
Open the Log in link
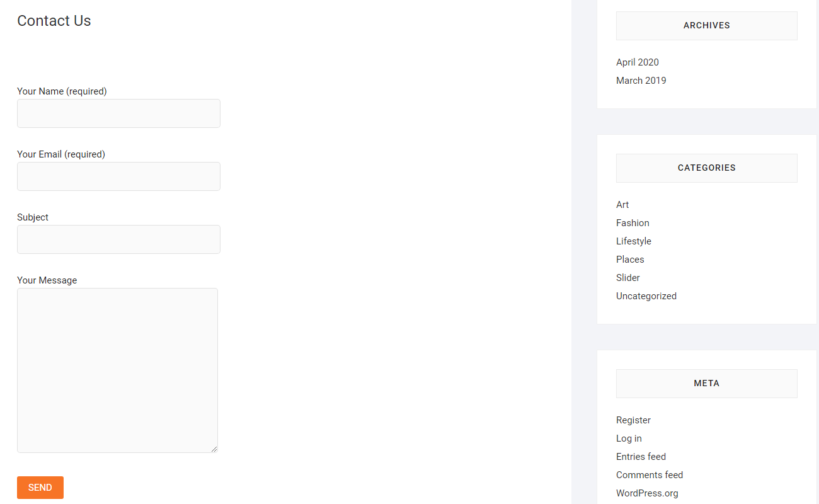coord(629,438)
